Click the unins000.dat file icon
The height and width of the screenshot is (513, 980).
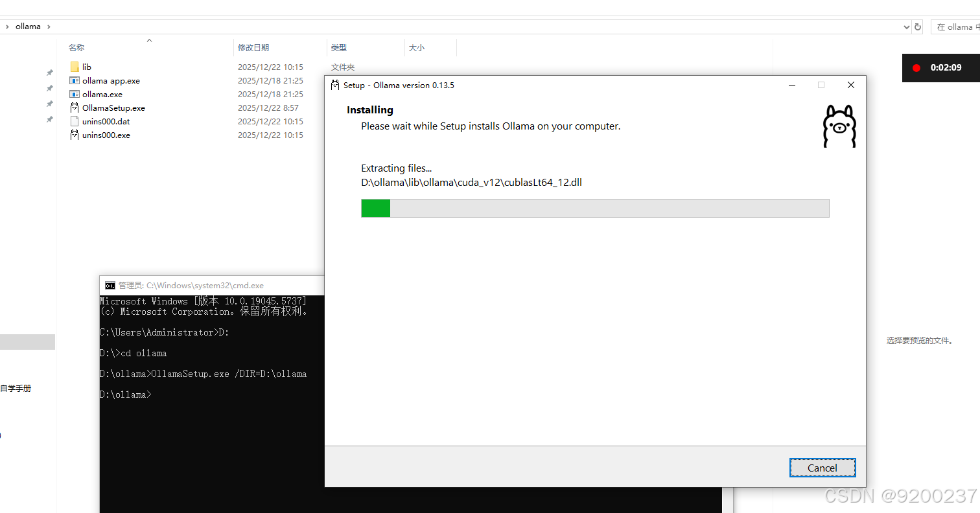click(x=75, y=121)
